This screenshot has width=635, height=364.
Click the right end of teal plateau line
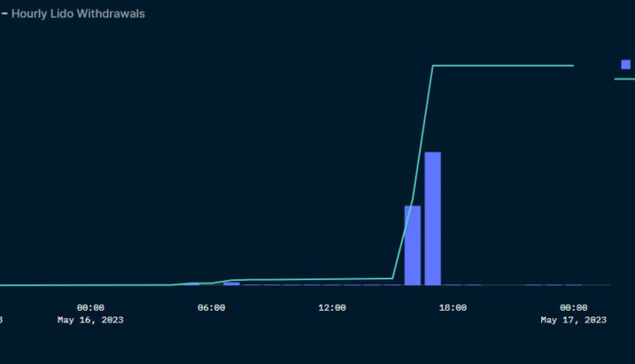pos(573,65)
